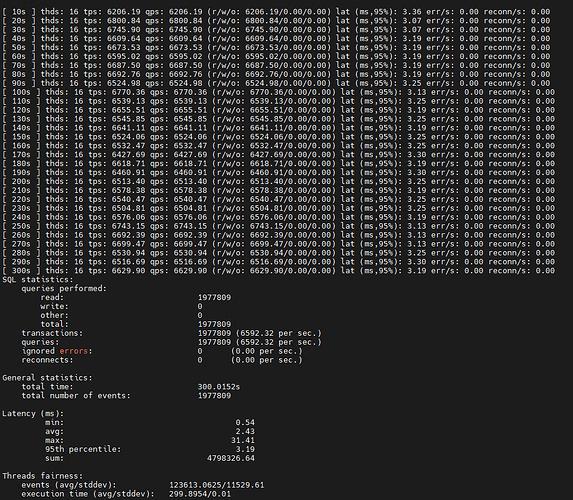Click the total time value 300.0152s

tap(219, 387)
